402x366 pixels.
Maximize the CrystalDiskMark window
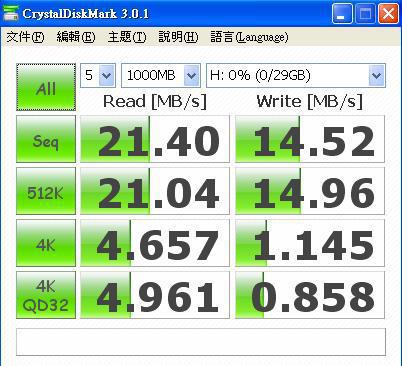tap(365, 14)
